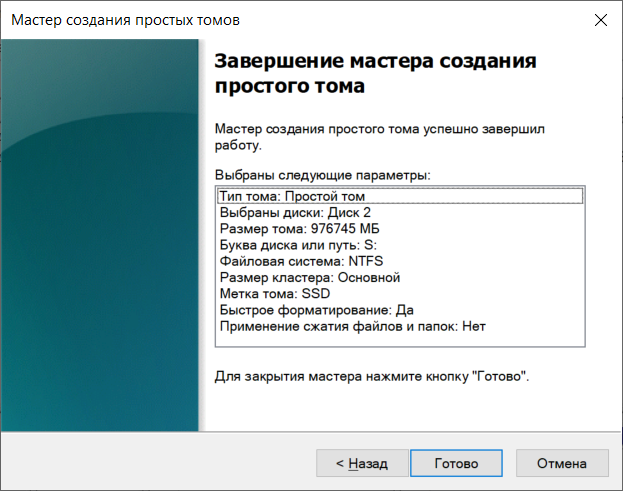Cancel the wizard with Отмена
This screenshot has width=623, height=491.
pyautogui.click(x=562, y=463)
